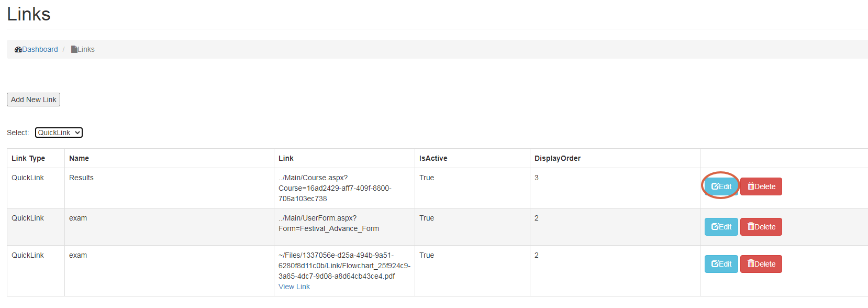Open the QuickLink select dropdown

(x=59, y=133)
